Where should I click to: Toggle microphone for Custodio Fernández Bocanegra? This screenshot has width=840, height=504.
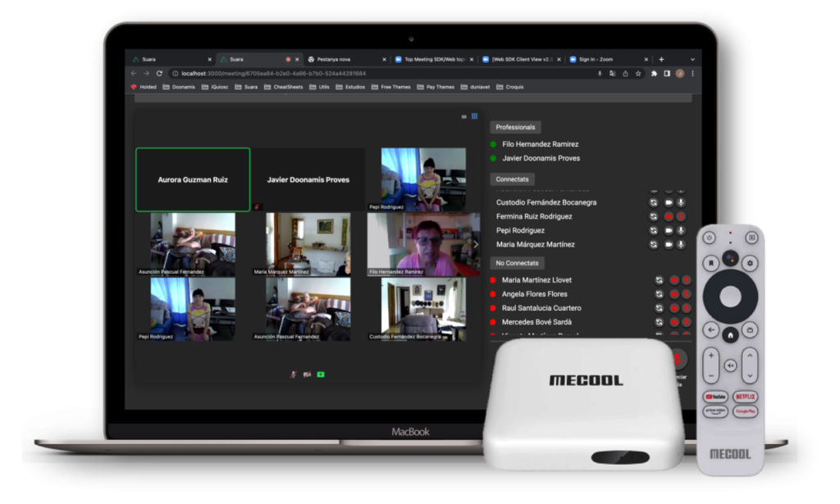click(x=681, y=202)
